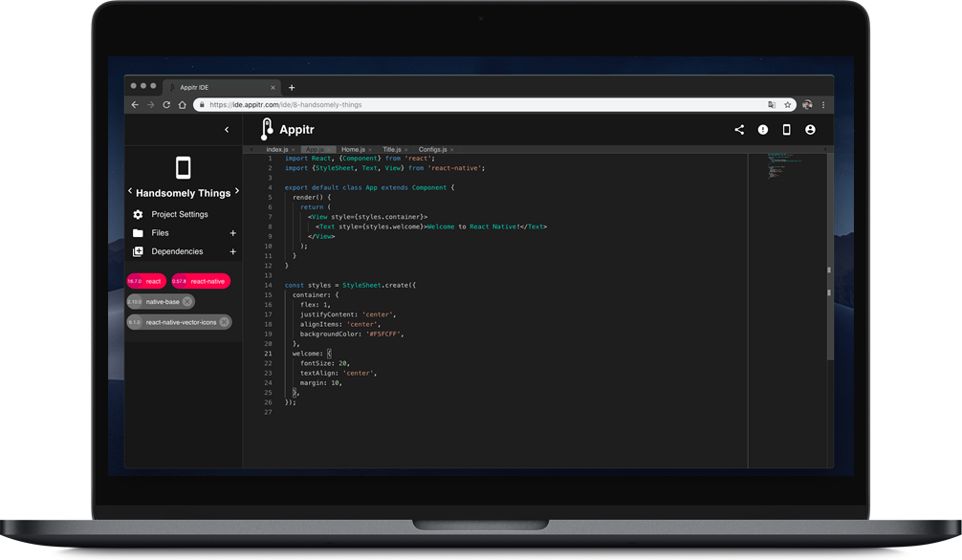Remove the native-base dependency
Screen dimensions: 962x560
(187, 301)
